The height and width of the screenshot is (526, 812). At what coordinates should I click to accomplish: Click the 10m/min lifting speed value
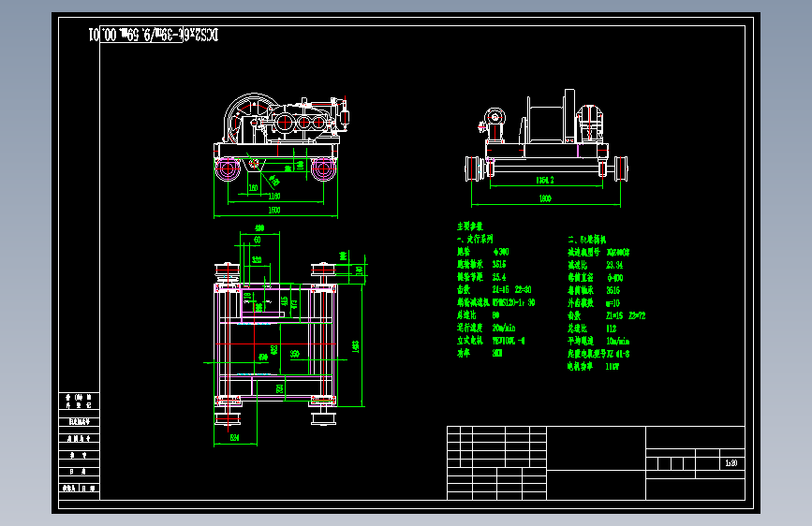click(x=618, y=342)
